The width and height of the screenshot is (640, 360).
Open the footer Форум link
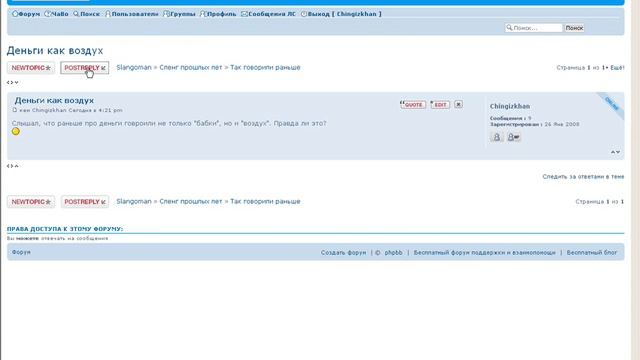click(x=21, y=252)
